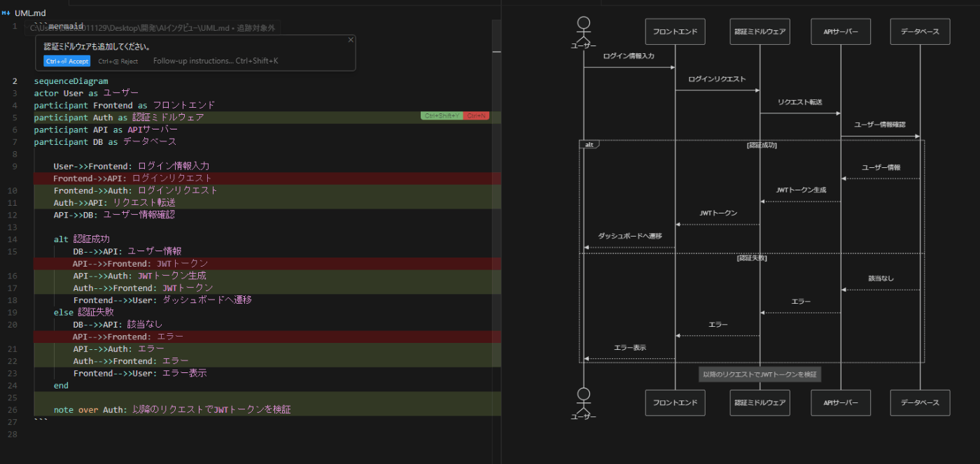Click the [認証失敗] label in diagram
Viewport: 980px width, 464px height.
(x=752, y=258)
